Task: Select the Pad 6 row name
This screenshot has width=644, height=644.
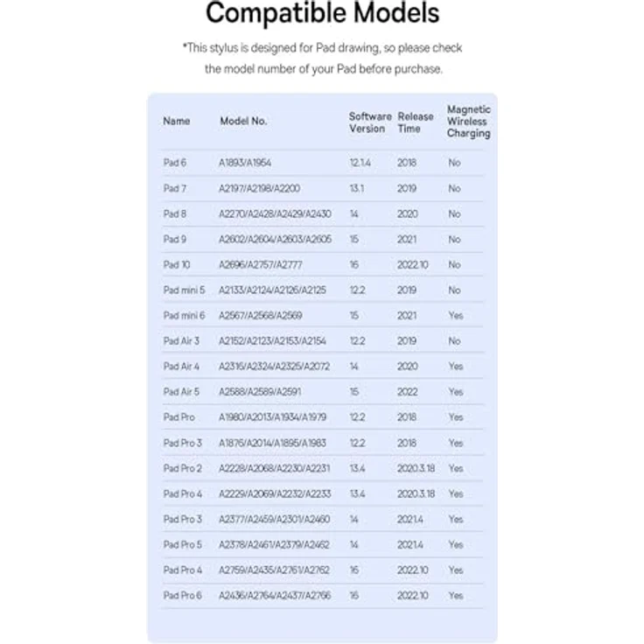Action: click(x=175, y=163)
